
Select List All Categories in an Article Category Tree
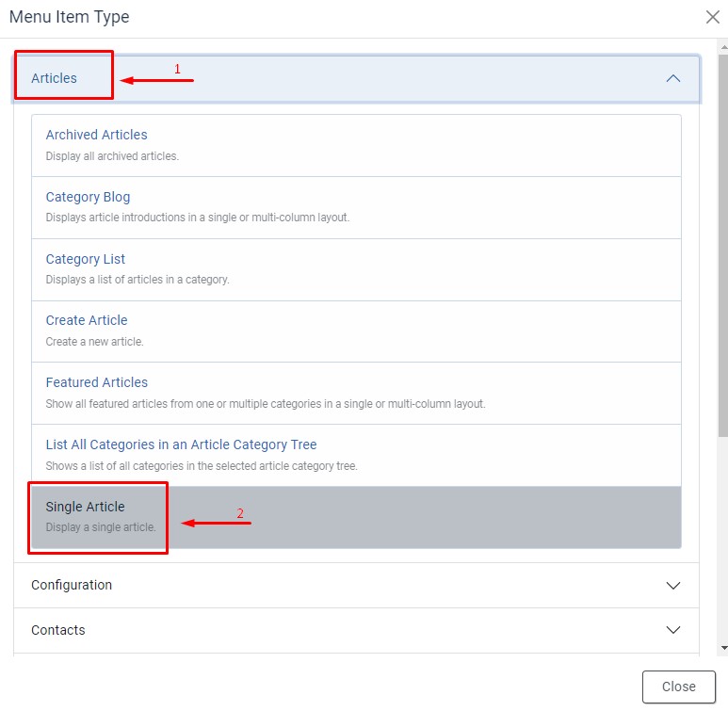(181, 444)
